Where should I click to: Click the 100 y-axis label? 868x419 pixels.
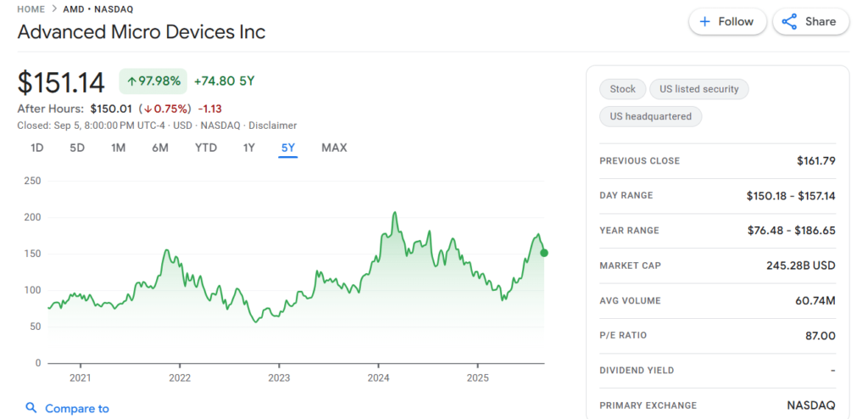coord(33,290)
